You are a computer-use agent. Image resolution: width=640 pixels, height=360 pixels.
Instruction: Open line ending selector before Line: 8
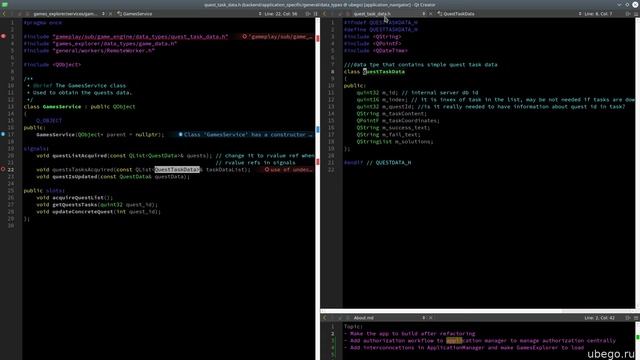coord(580,14)
